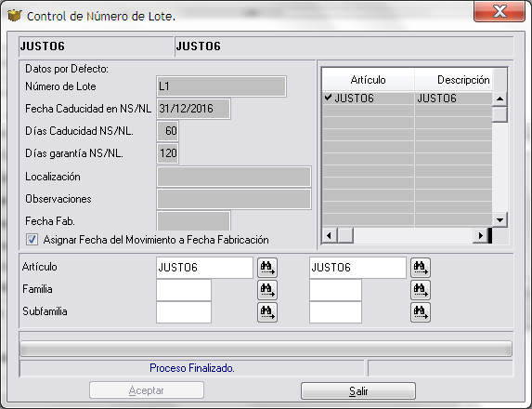Viewport: 532px width, 409px height.
Task: Click the first Familia binoculars lookup icon
Action: (267, 290)
